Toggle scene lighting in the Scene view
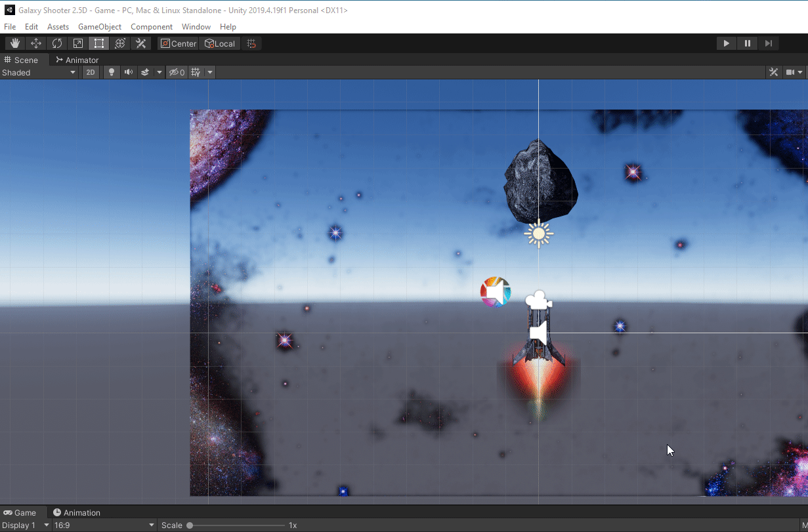808x532 pixels. (111, 72)
